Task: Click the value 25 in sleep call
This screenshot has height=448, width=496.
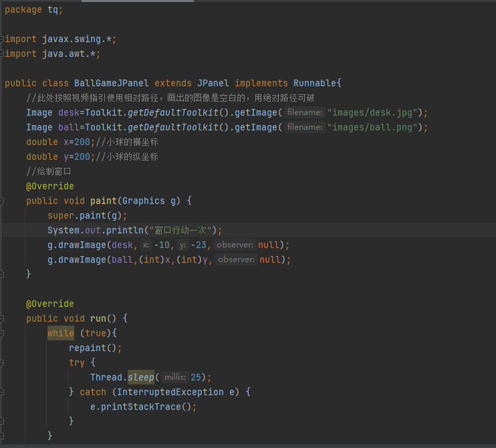Action: coord(196,377)
